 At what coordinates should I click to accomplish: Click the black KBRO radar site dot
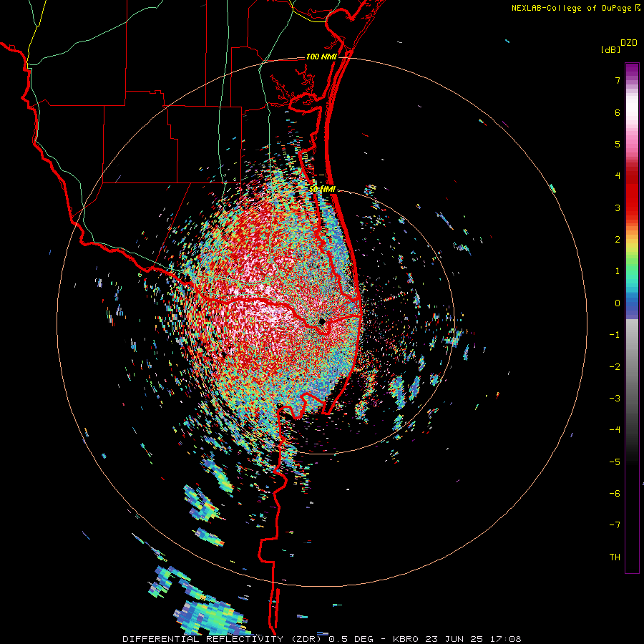[x=322, y=321]
